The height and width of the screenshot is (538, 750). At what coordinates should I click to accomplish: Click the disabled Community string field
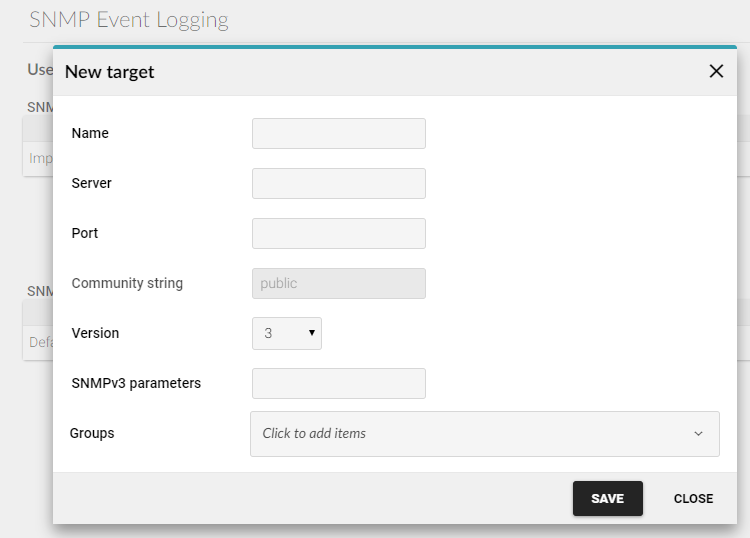(339, 283)
